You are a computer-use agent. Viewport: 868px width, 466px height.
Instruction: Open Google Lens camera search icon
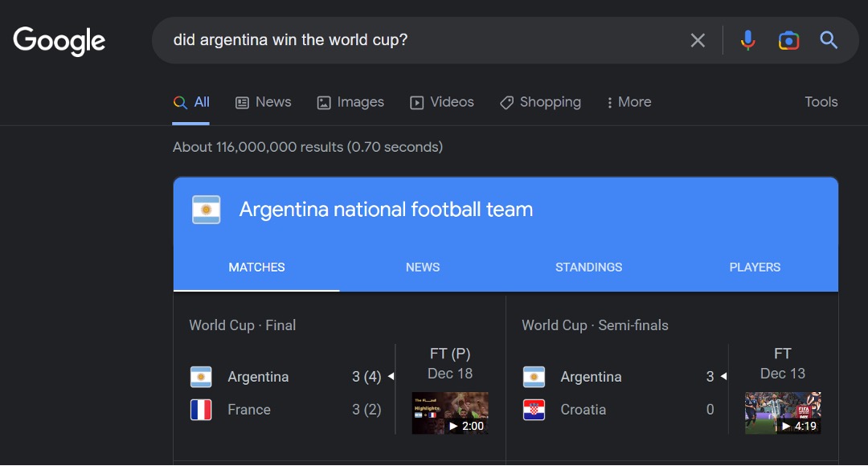pyautogui.click(x=788, y=40)
